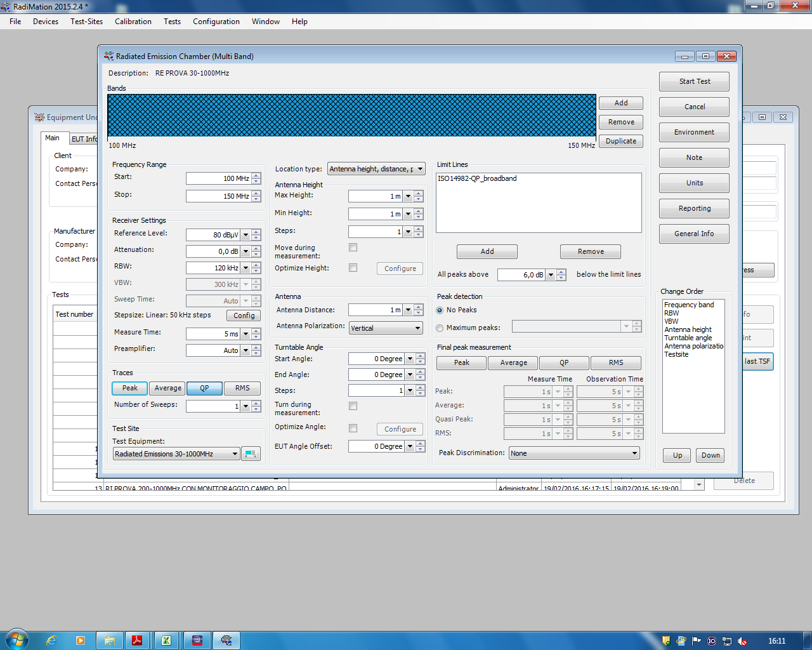Open RBW value dropdown arrow
Viewport: 812px width, 650px height.
click(x=246, y=268)
